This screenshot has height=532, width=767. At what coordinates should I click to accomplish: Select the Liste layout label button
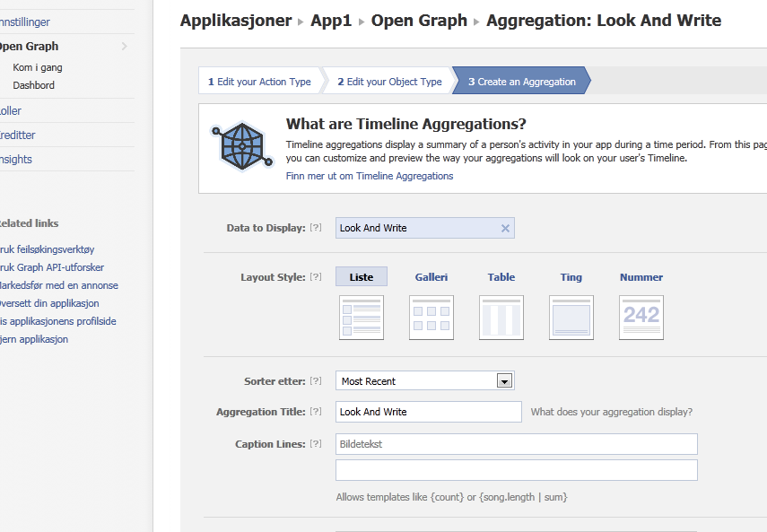[362, 276]
